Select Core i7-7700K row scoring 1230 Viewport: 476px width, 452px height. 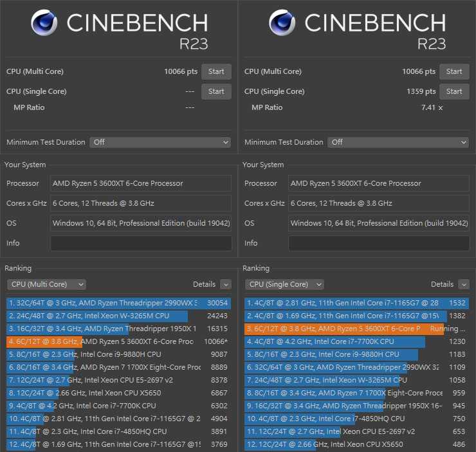pyautogui.click(x=356, y=341)
